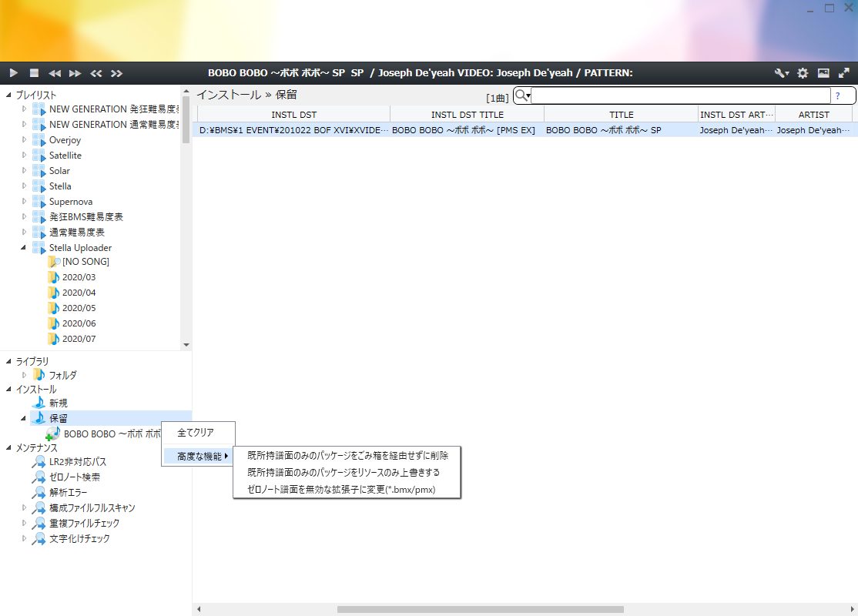Select the D:¥BMS¥1 EVENT path cell
Screen dimensions: 858x616
coord(294,130)
